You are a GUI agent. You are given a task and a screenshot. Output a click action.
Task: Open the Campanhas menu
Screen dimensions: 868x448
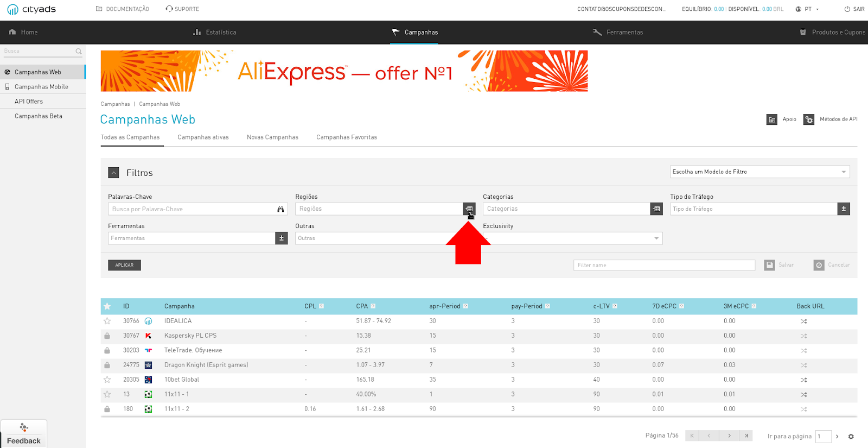point(415,32)
